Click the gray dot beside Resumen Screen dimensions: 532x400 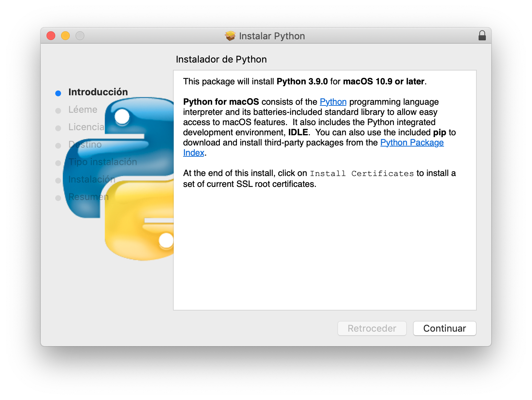coord(58,197)
